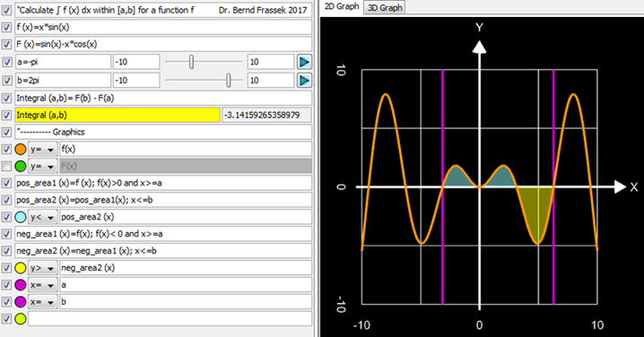Click the pos_area2 (x) graph expression field

pyautogui.click(x=186, y=217)
